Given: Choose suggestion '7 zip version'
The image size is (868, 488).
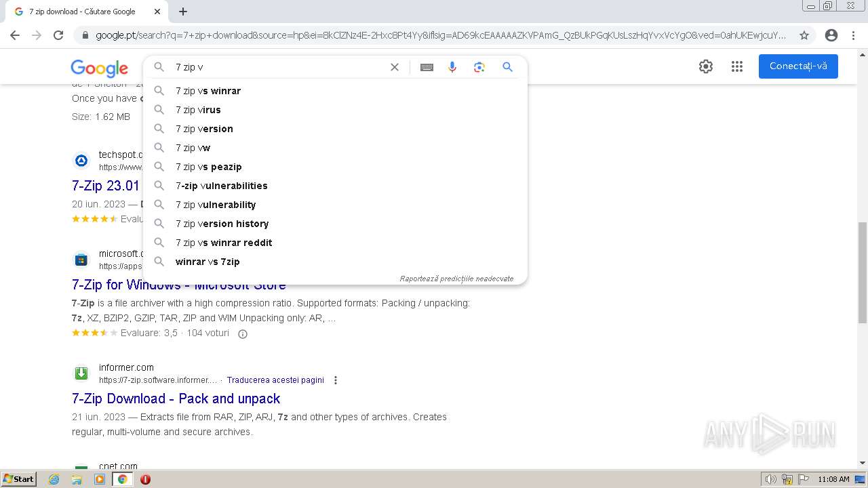Looking at the screenshot, I should [x=335, y=129].
